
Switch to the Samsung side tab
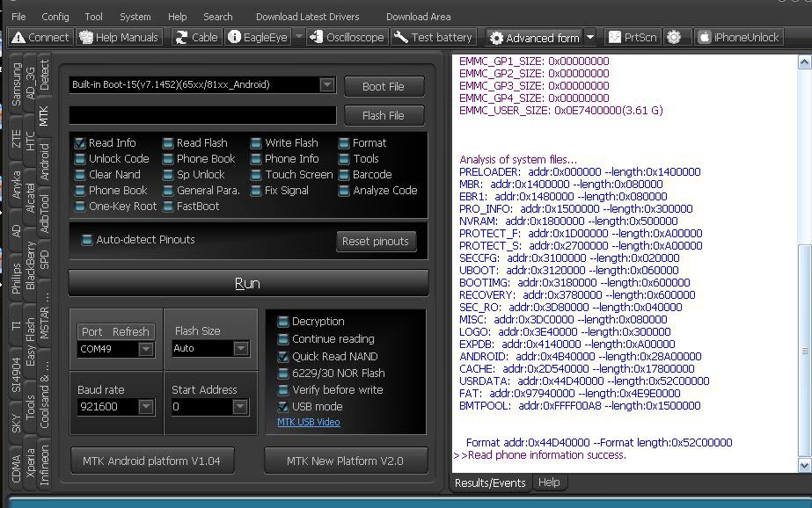pyautogui.click(x=16, y=84)
